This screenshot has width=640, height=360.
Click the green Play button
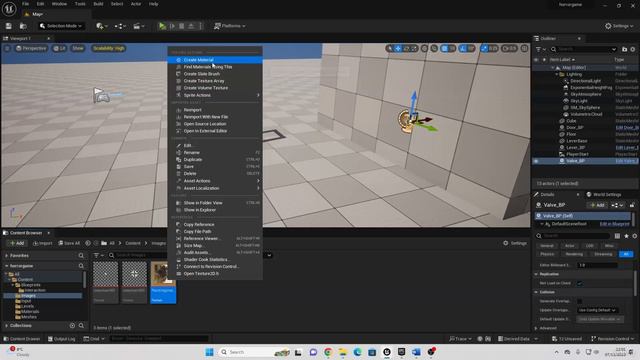(x=162, y=26)
